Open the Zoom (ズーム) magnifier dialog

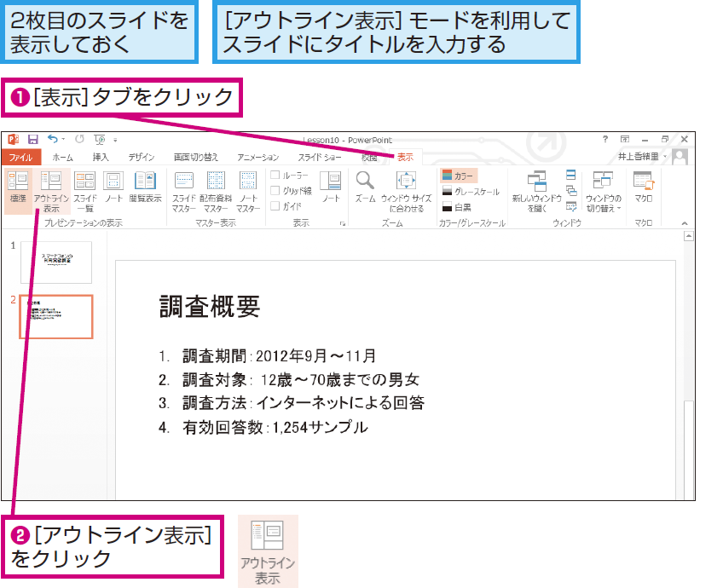coord(365,187)
